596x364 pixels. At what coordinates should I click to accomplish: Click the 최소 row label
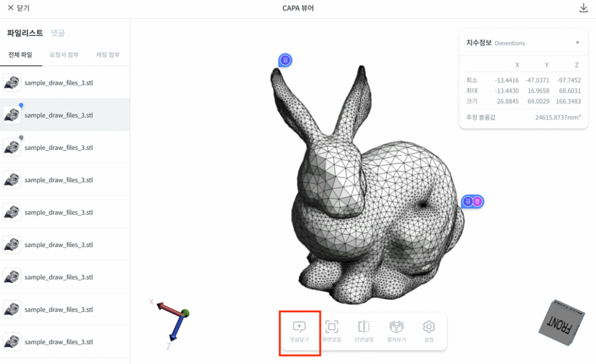click(471, 80)
